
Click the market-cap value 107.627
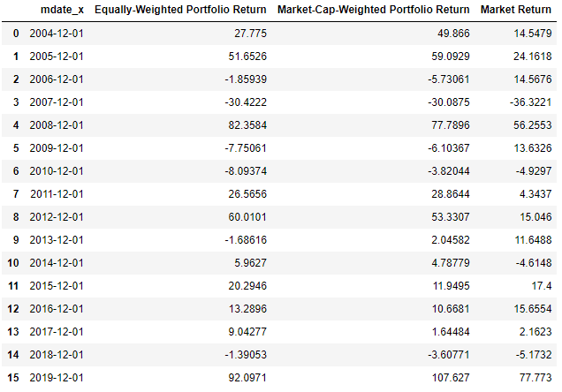(450, 378)
